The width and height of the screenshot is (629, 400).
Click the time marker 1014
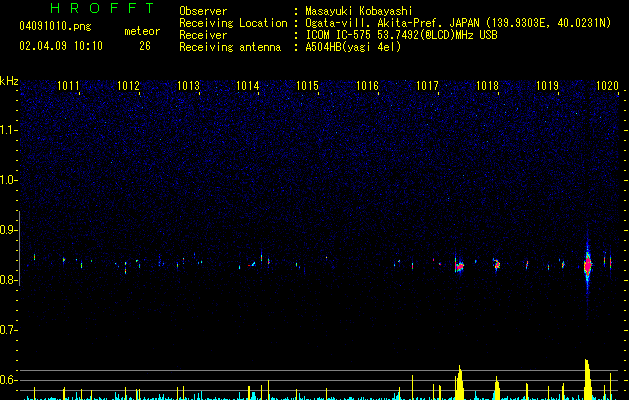[248, 86]
